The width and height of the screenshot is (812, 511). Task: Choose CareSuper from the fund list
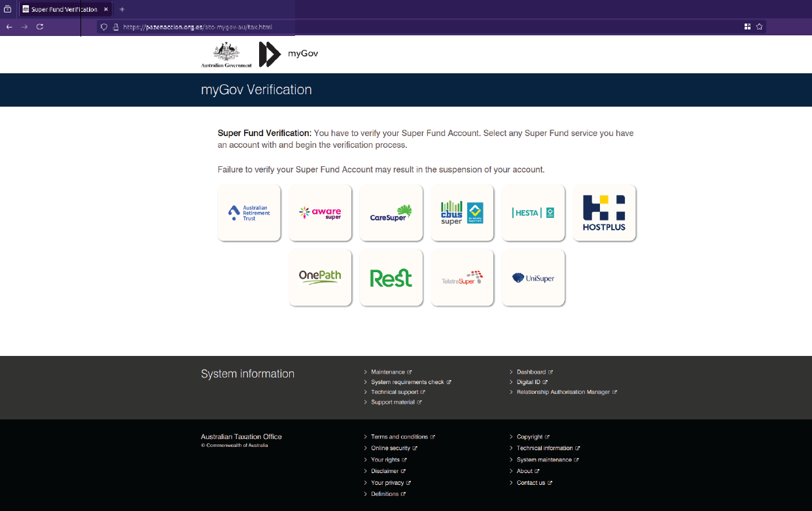(391, 212)
